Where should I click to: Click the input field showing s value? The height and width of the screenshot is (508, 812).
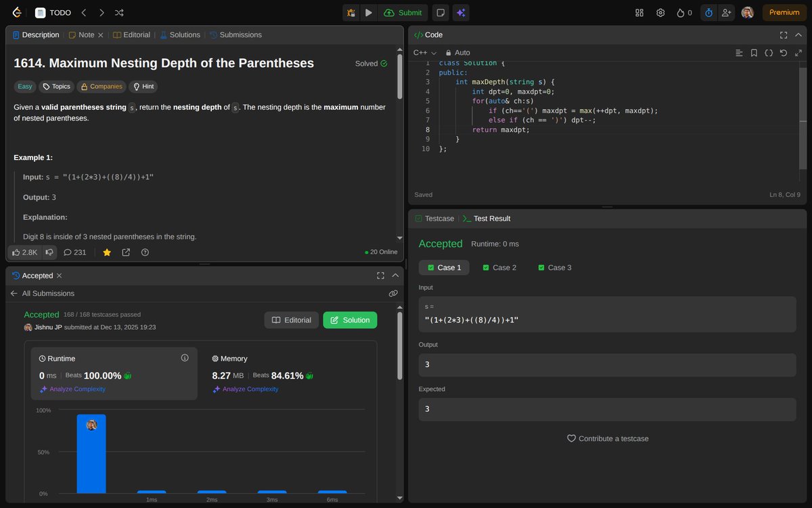[608, 314]
